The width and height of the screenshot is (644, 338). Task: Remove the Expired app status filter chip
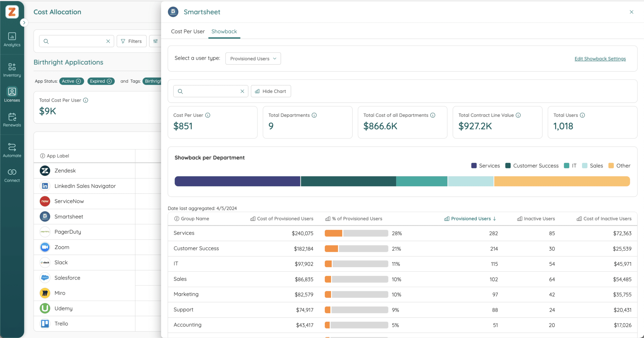tap(108, 81)
